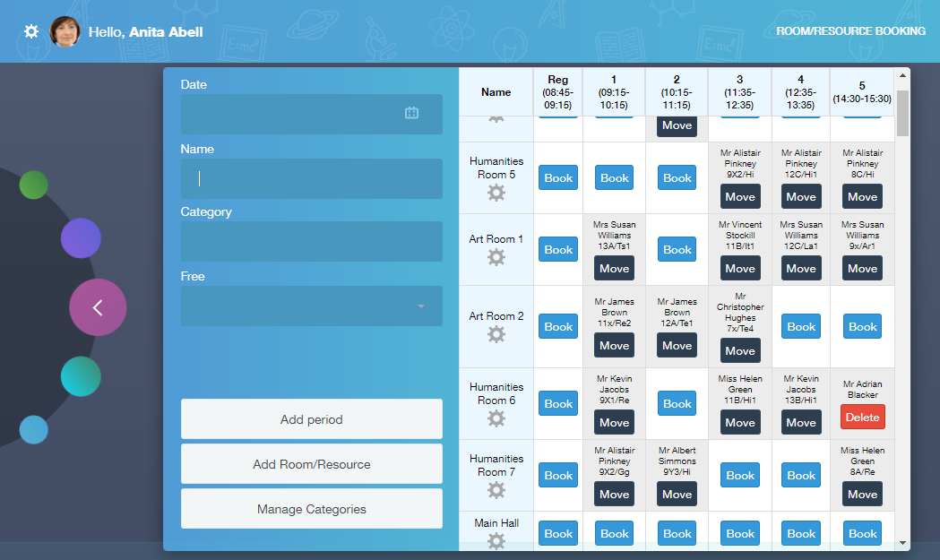The image size is (940, 560).
Task: Open Art Room 1 settings gear
Action: click(496, 257)
